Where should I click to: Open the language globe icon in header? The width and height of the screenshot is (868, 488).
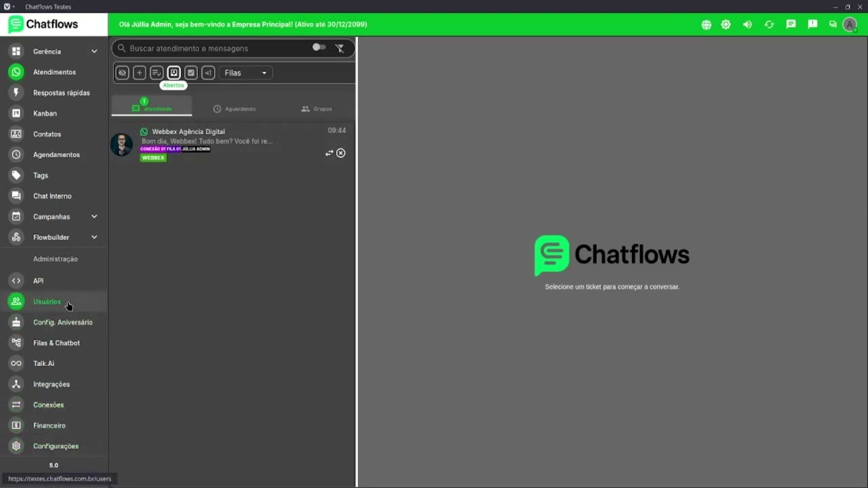[x=707, y=24]
